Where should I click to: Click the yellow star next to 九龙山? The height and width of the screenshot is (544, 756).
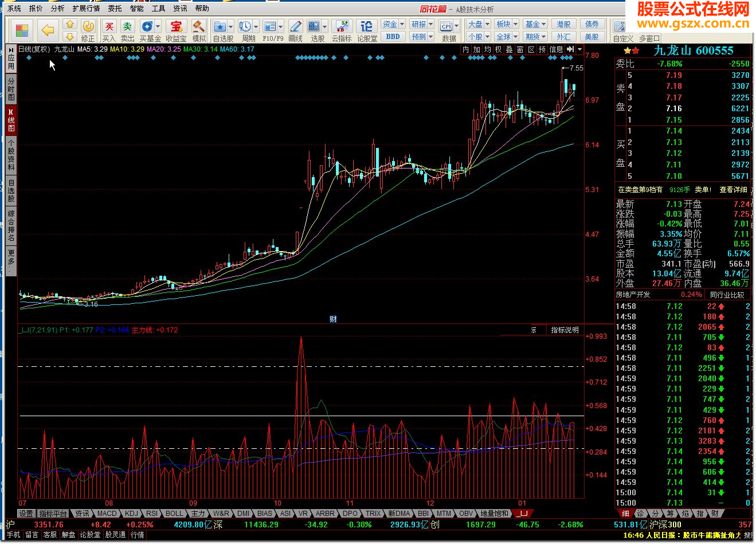tap(627, 50)
